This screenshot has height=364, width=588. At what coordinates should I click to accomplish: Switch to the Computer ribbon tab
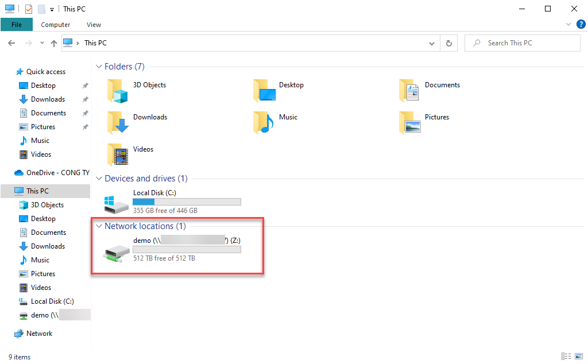click(55, 25)
